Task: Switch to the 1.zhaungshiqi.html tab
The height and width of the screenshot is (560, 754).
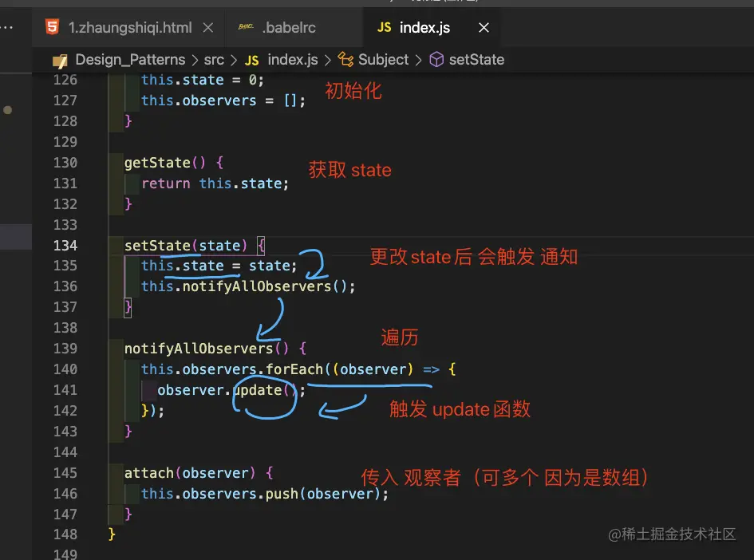Action: click(x=129, y=27)
